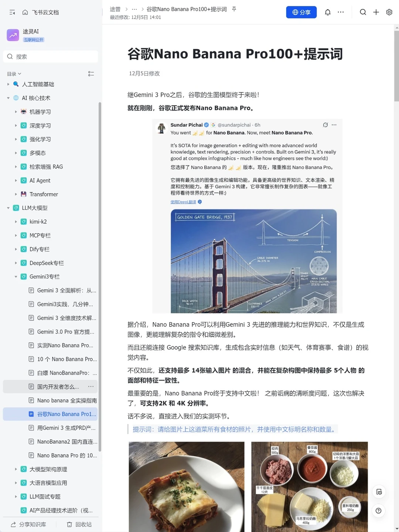Click 回收站 at sidebar bottom
This screenshot has height=532, width=399.
click(x=79, y=525)
